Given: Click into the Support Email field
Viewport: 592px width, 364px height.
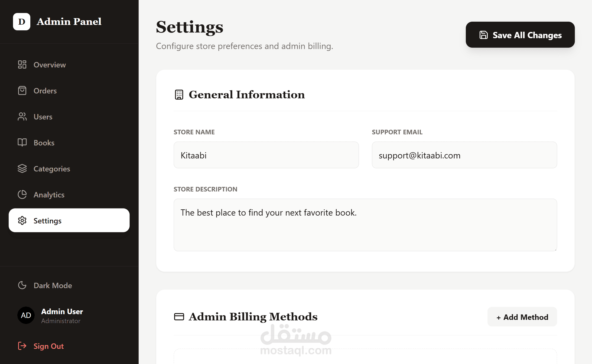Looking at the screenshot, I should tap(464, 155).
